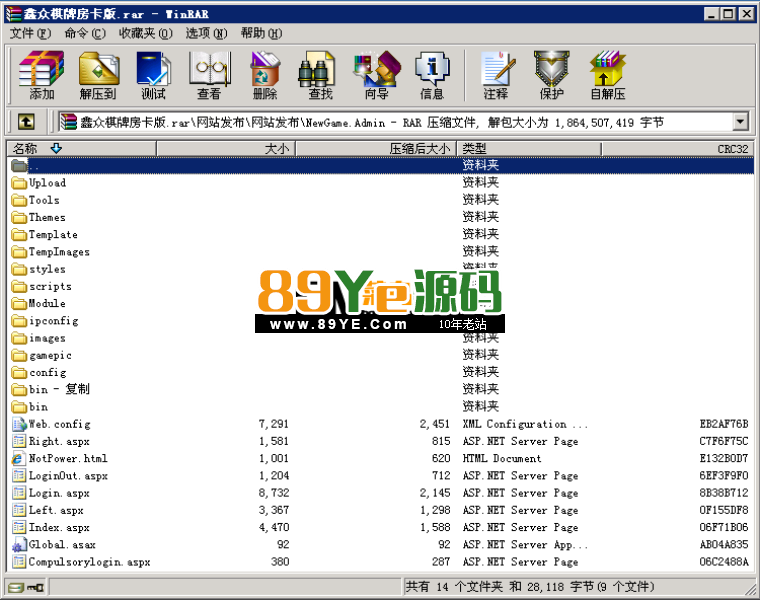Select the images folder row
This screenshot has height=600, width=760.
[x=380, y=338]
